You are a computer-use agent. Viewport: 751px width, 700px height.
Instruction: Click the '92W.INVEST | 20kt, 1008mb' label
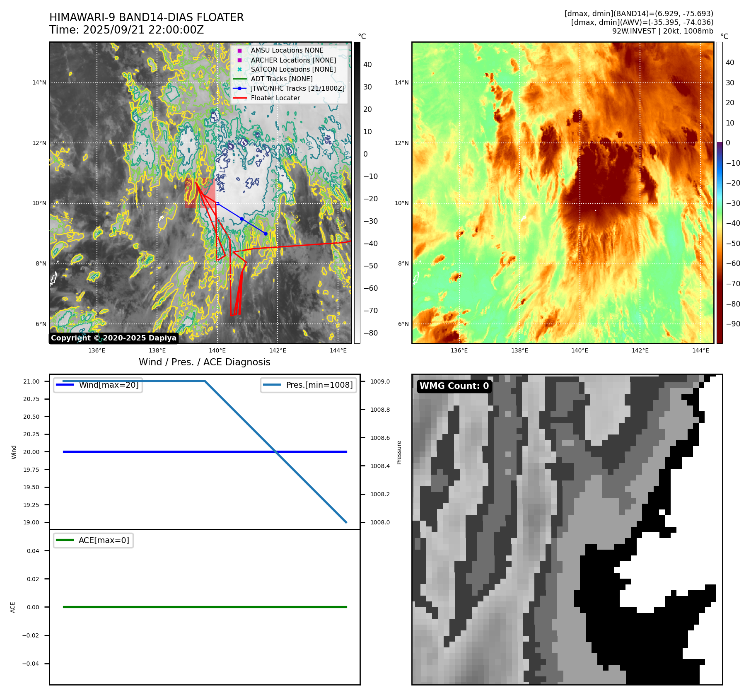(663, 31)
